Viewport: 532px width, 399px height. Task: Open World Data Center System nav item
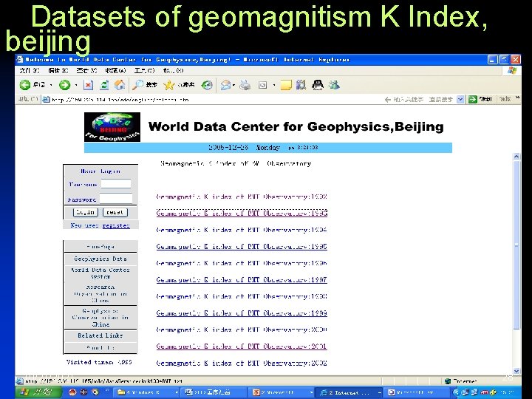100,273
